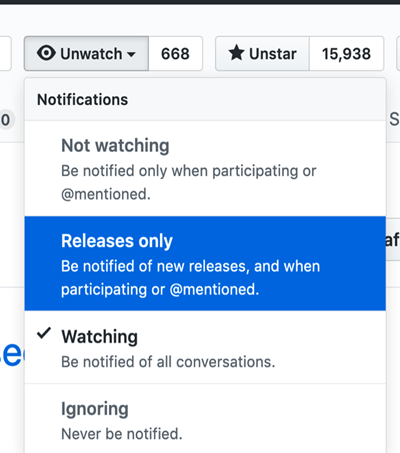Click the eye icon on Unwatch button

(x=46, y=53)
